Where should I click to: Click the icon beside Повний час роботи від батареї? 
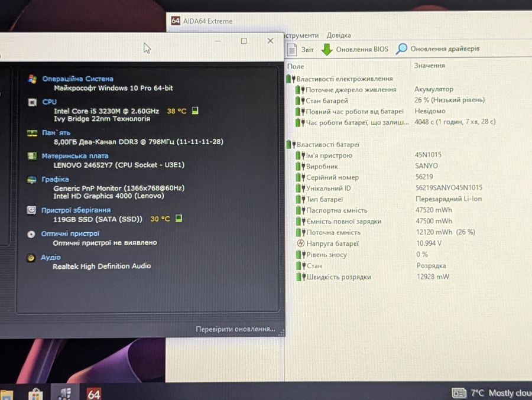[300, 112]
